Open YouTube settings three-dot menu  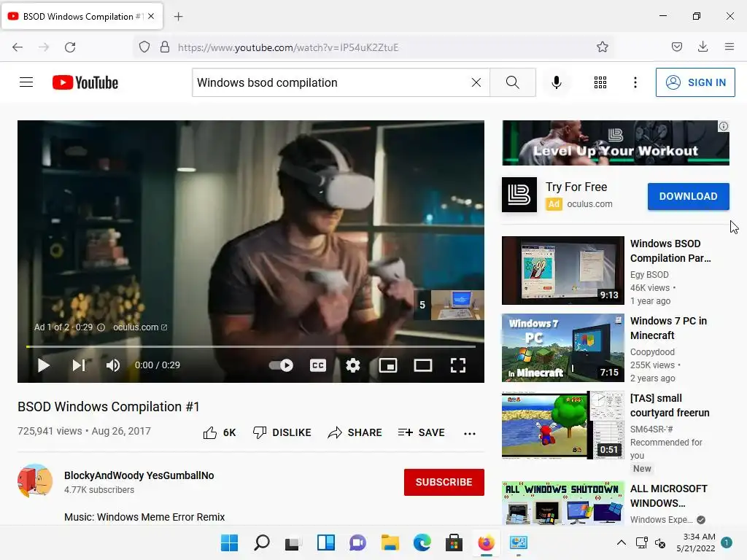pos(635,82)
